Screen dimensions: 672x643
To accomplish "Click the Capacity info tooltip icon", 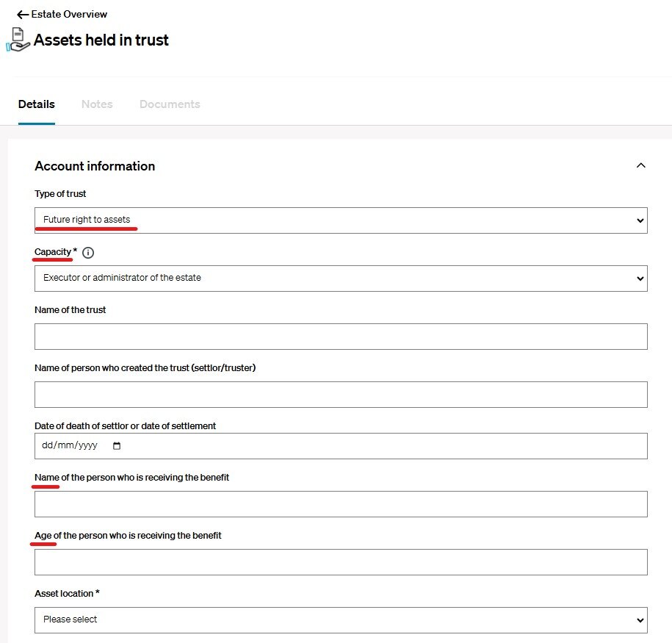I will point(88,253).
